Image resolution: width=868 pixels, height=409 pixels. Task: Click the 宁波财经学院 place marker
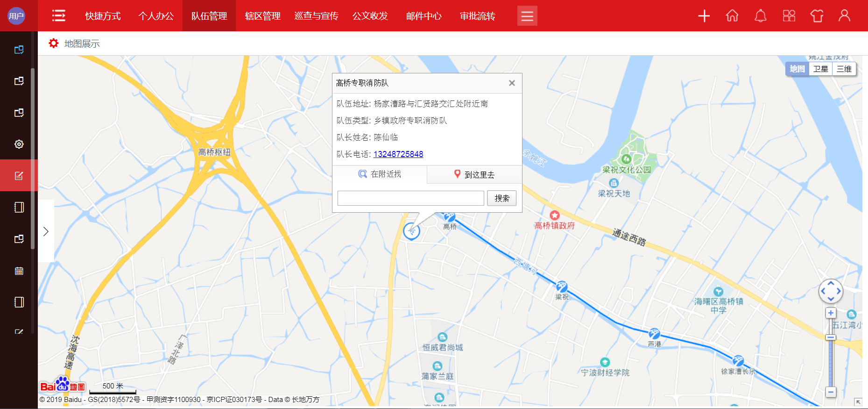[605, 362]
